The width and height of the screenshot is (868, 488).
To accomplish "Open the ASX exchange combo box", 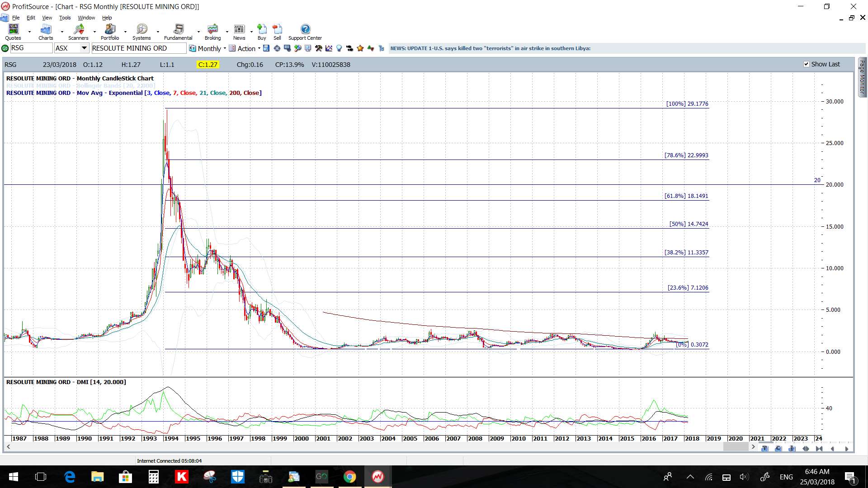I will coord(71,48).
